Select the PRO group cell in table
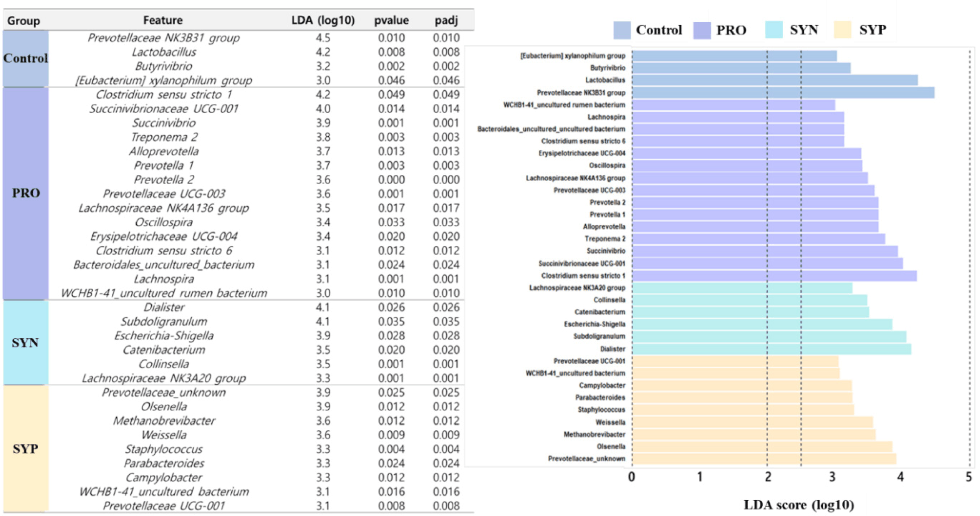Viewport: 980px width, 516px height. click(x=25, y=193)
